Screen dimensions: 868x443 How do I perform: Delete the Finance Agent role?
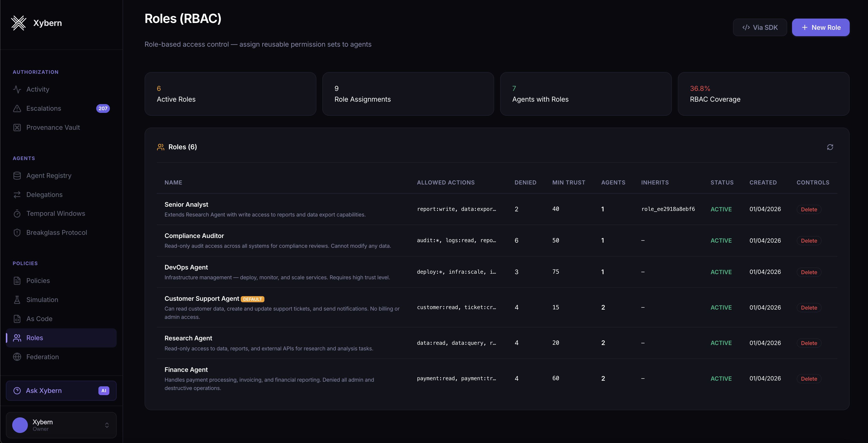point(809,378)
